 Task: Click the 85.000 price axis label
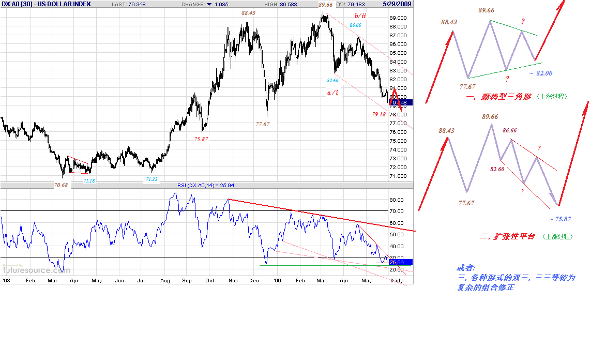[x=398, y=53]
